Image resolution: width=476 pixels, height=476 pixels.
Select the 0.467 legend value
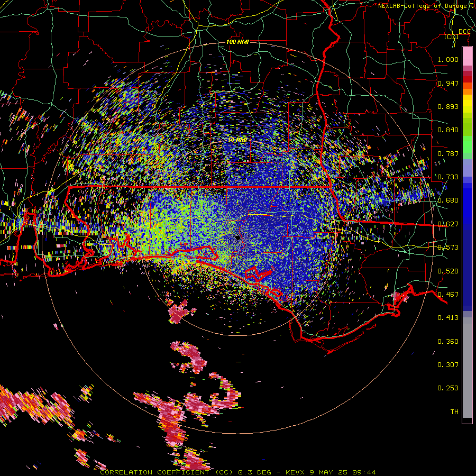(x=448, y=294)
